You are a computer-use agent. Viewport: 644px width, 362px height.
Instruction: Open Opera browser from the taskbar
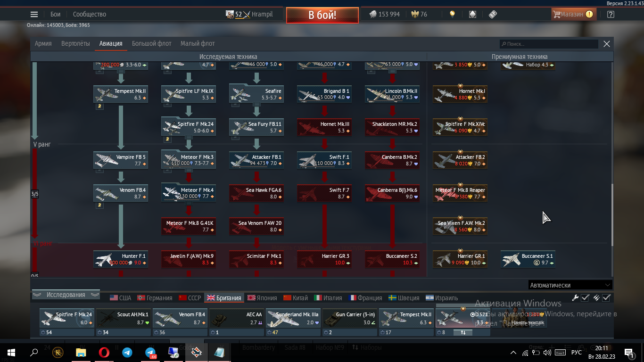click(x=104, y=352)
